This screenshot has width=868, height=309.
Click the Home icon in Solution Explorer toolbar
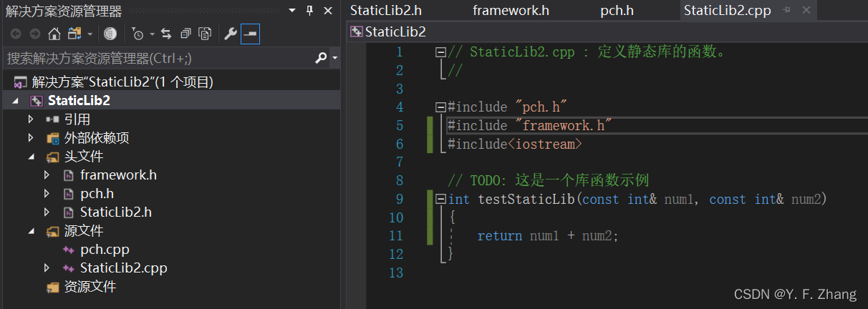point(54,34)
